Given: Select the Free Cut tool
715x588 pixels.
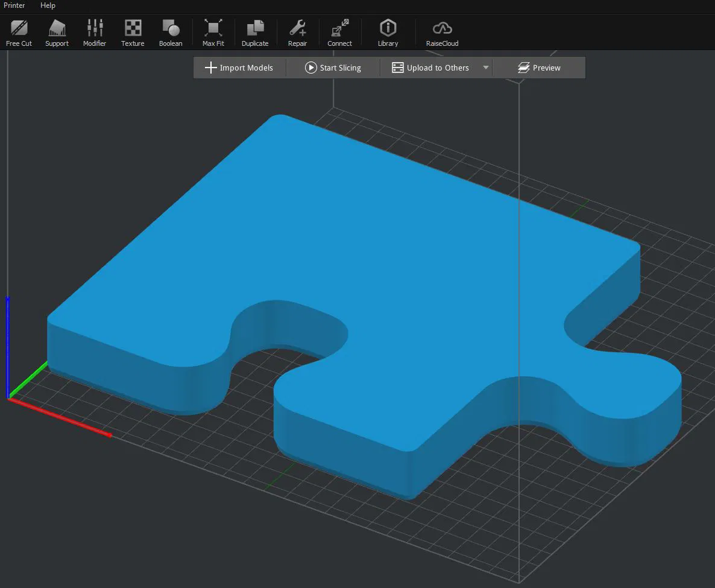Looking at the screenshot, I should click(x=19, y=33).
